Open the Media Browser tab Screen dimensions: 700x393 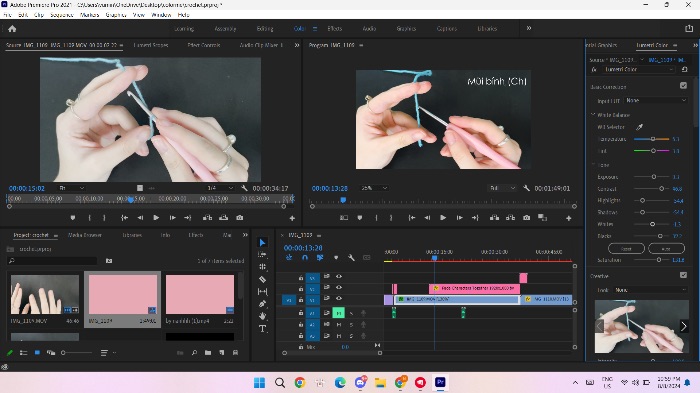point(84,235)
